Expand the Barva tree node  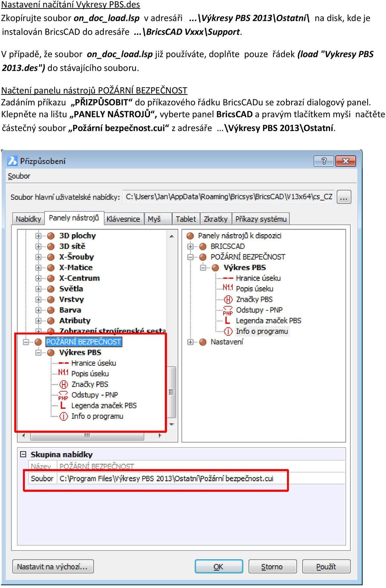click(39, 310)
